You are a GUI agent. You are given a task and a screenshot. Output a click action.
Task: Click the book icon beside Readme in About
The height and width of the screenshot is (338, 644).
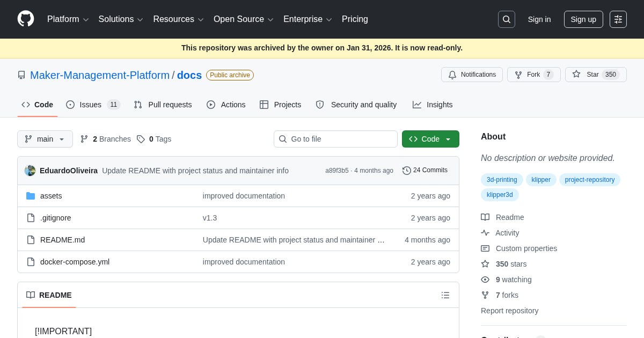point(485,217)
